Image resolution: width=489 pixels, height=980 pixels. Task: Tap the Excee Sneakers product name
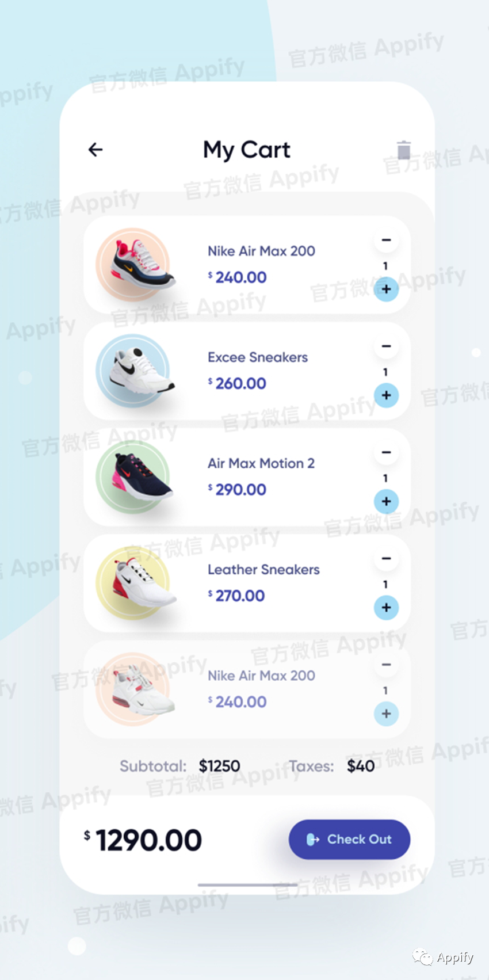click(x=258, y=357)
